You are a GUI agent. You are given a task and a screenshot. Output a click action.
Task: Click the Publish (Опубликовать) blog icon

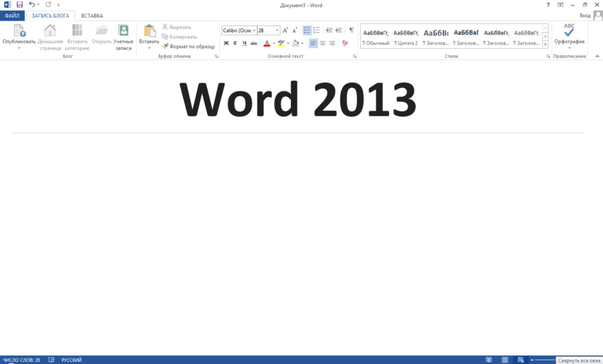19,32
